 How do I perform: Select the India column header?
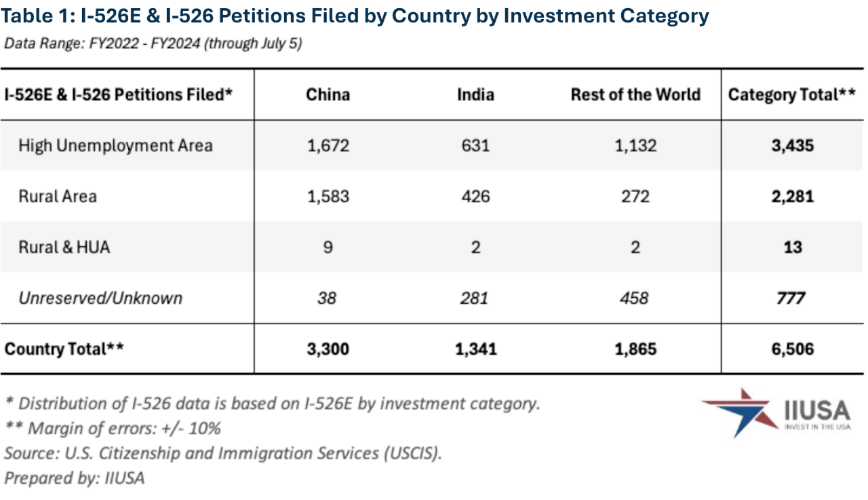475,94
